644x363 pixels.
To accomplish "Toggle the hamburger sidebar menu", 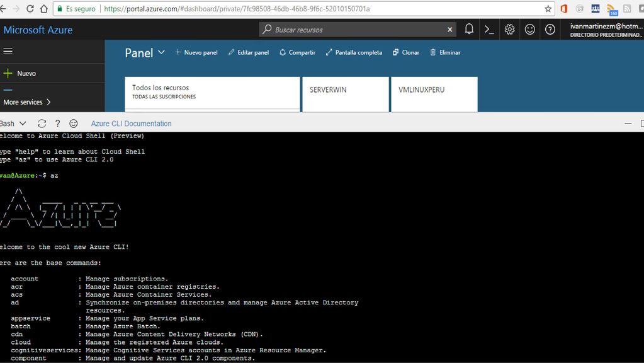I will click(8, 52).
